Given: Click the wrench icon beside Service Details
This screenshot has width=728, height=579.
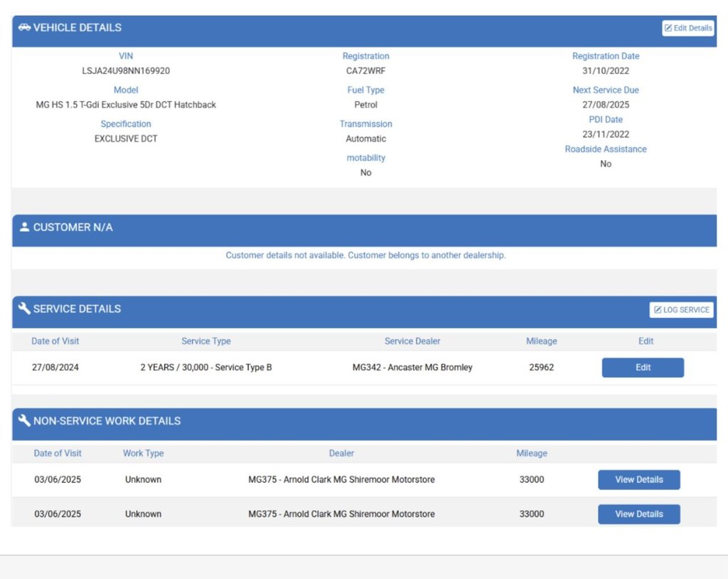Looking at the screenshot, I should click(24, 309).
